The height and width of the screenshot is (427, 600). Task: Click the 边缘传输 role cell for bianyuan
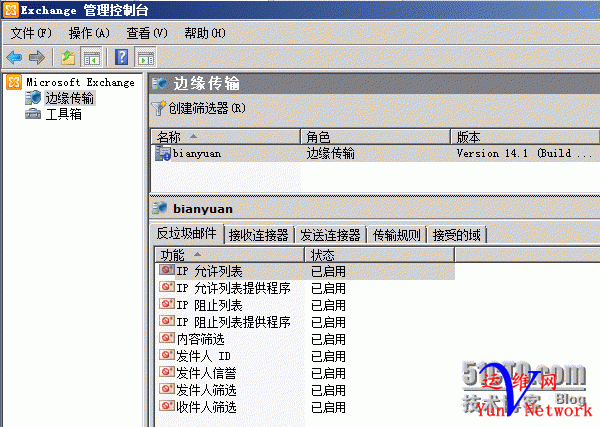[331, 153]
